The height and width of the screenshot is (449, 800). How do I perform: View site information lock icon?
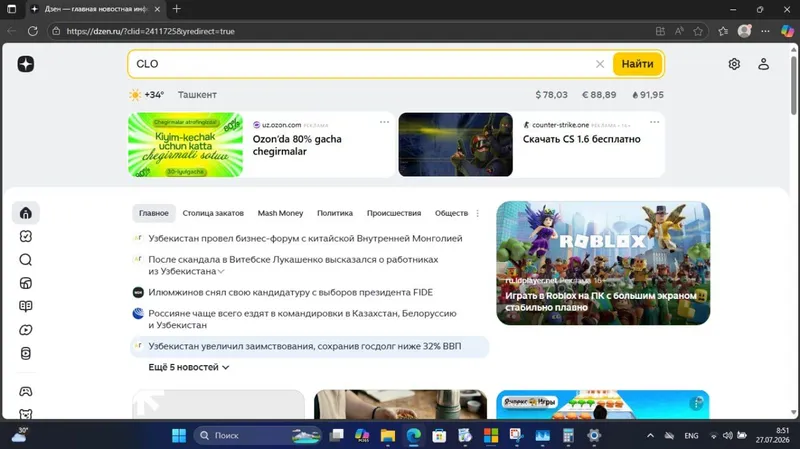(x=57, y=31)
